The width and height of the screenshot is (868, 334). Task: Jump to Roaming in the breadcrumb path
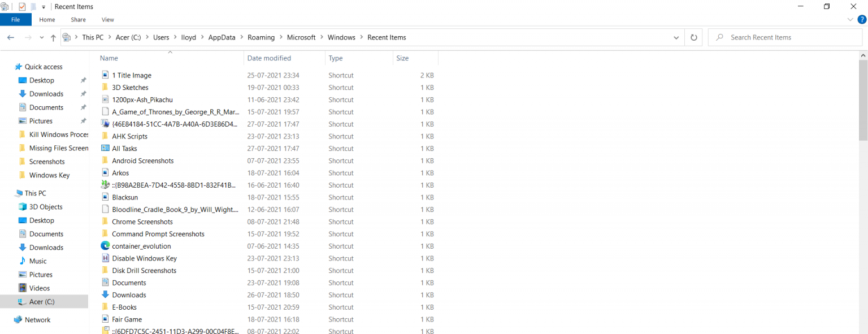pyautogui.click(x=261, y=37)
